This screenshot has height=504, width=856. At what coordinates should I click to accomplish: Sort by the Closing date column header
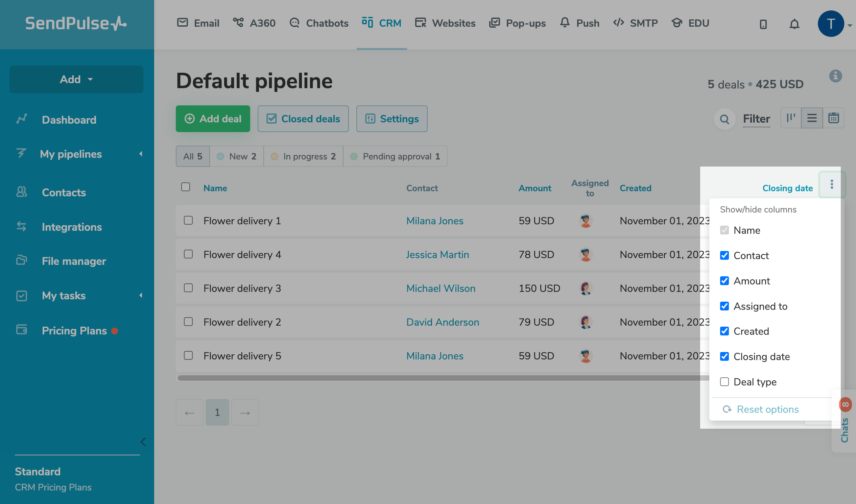click(787, 188)
